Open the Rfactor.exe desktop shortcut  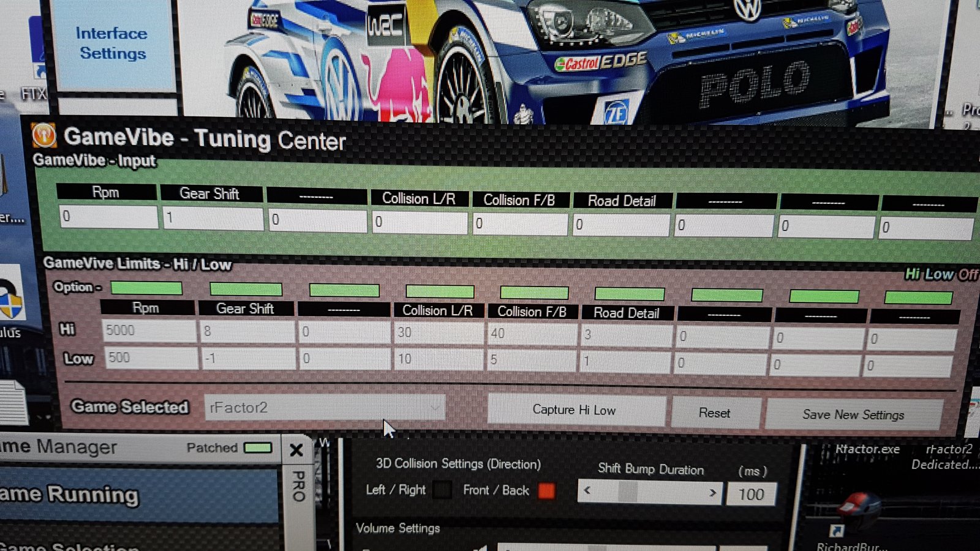point(867,449)
